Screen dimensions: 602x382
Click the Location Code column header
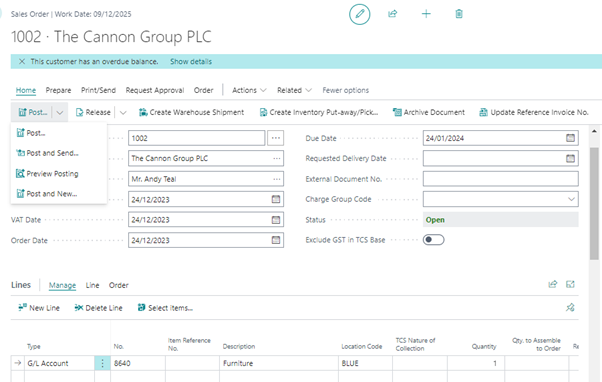pos(362,346)
